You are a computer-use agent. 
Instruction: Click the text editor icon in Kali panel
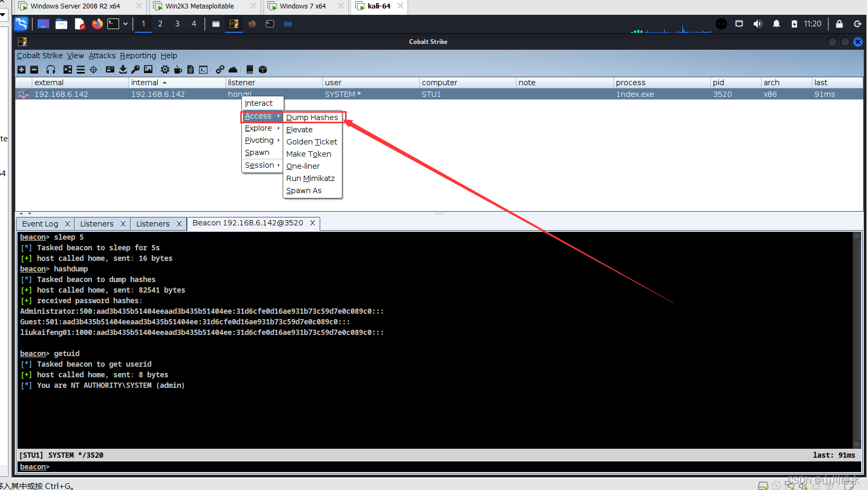[79, 24]
